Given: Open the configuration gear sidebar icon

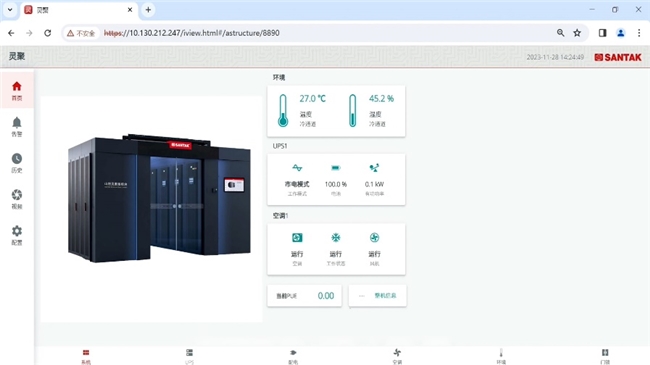Looking at the screenshot, I should coord(17,235).
